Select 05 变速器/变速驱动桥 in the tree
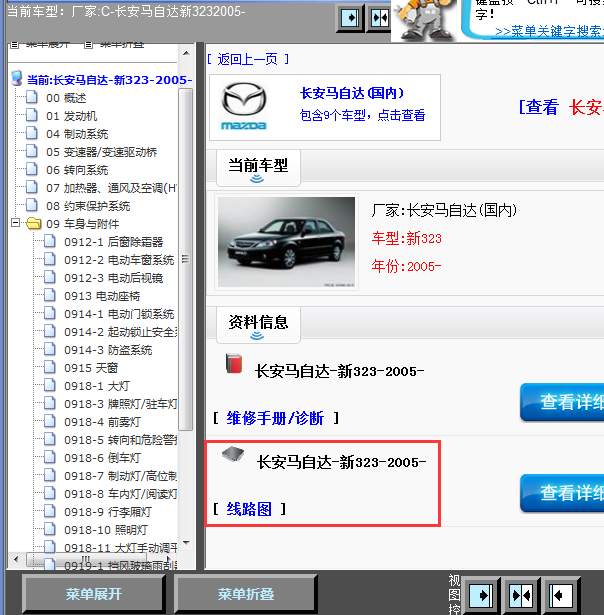Viewport: 604px width, 615px height. (101, 152)
